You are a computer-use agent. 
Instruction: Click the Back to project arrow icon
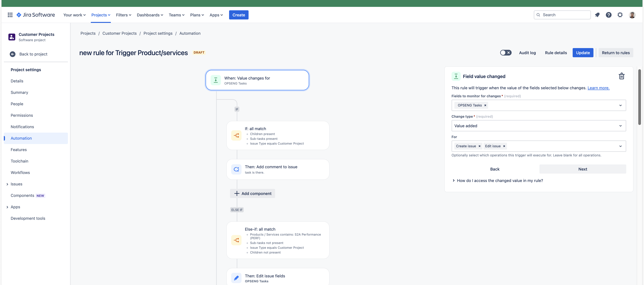click(x=13, y=54)
